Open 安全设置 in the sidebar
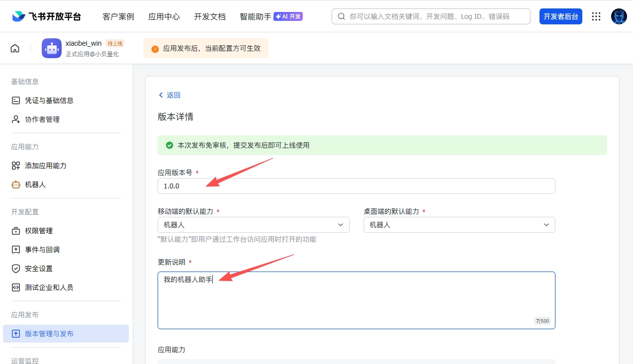Screen dimensions: 633x364 [x=38, y=269]
